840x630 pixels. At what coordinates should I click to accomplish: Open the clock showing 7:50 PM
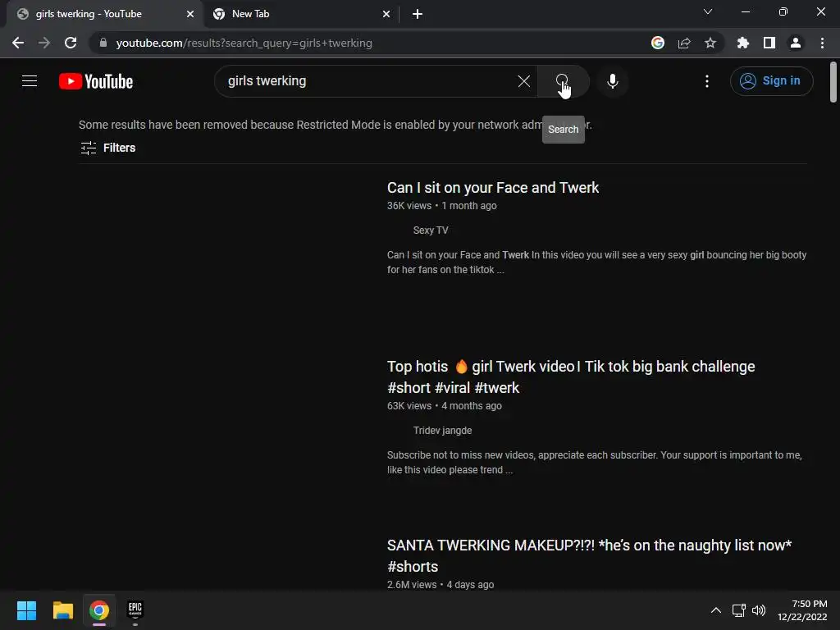tap(802, 610)
